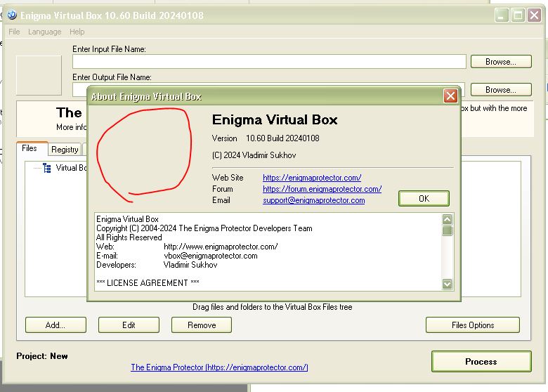This screenshot has width=548, height=392.
Task: Click the "Version 10.60 Build 20240108" text
Action: (266, 138)
